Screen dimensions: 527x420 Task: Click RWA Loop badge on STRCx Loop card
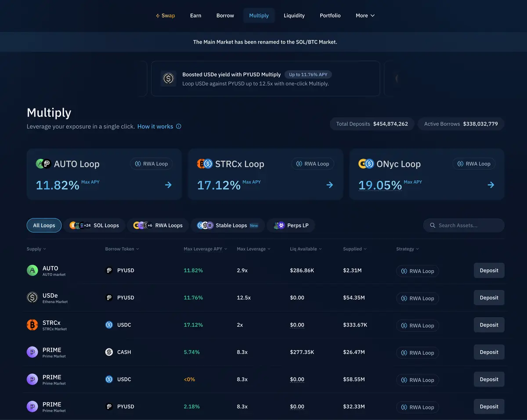coord(313,164)
